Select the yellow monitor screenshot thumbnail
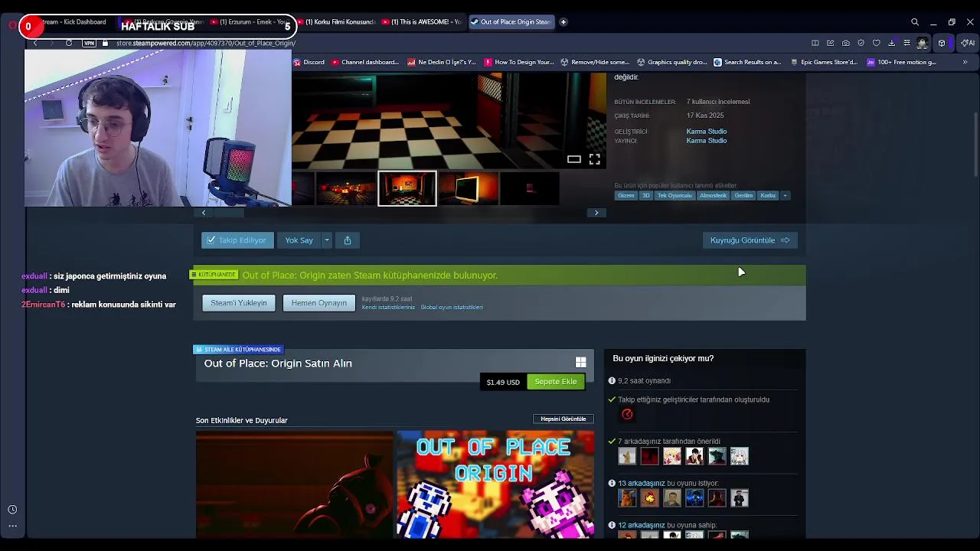 (469, 188)
